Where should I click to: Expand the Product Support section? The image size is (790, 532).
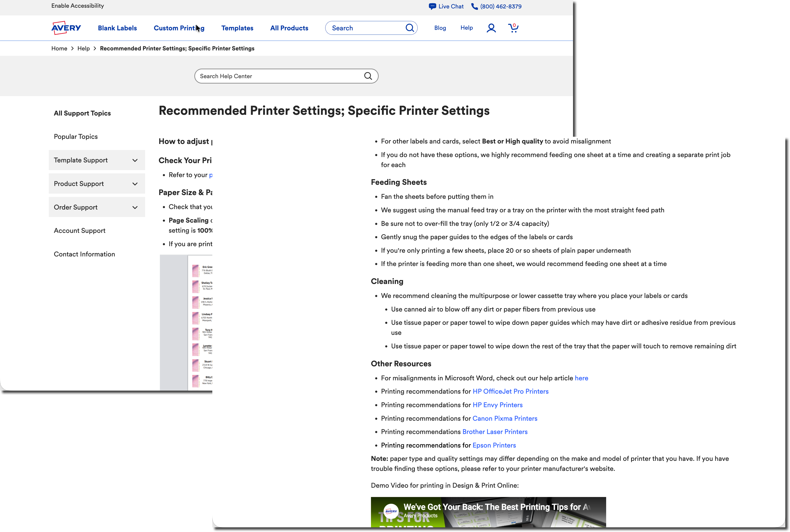pyautogui.click(x=97, y=184)
